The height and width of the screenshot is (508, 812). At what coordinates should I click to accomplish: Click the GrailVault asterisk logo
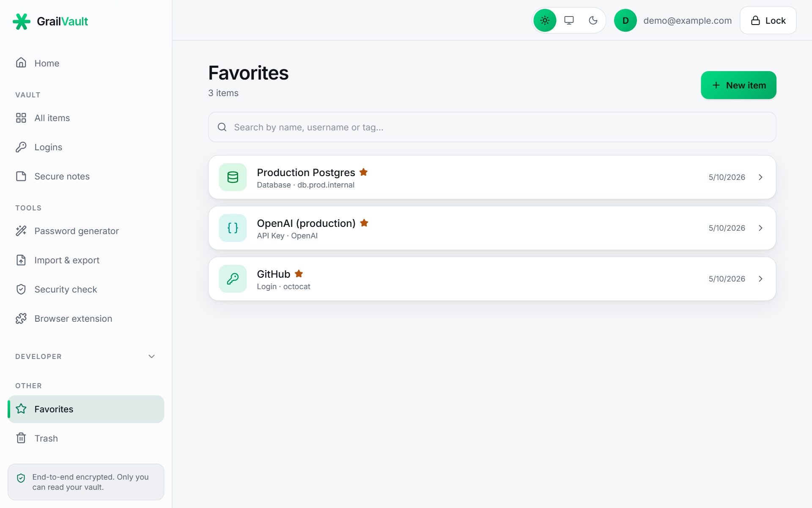22,21
